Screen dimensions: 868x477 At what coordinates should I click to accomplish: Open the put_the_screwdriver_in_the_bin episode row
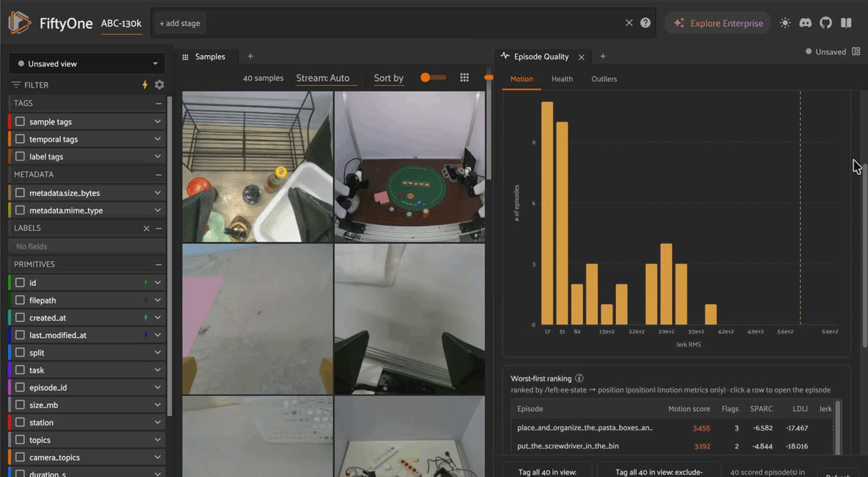673,446
